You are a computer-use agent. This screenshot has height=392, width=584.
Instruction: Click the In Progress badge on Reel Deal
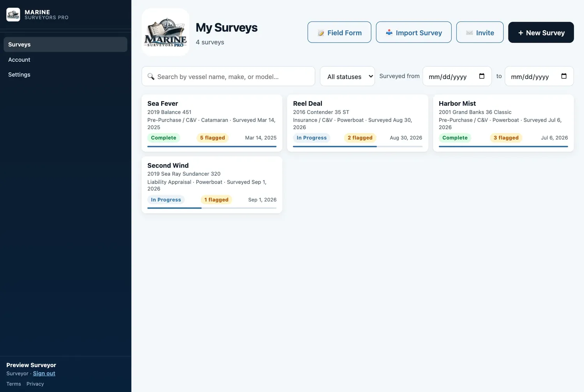tap(311, 138)
